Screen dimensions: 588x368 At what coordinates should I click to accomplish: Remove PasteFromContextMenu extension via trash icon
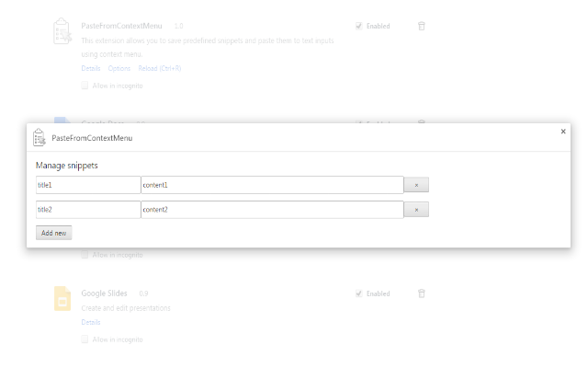[x=422, y=26]
